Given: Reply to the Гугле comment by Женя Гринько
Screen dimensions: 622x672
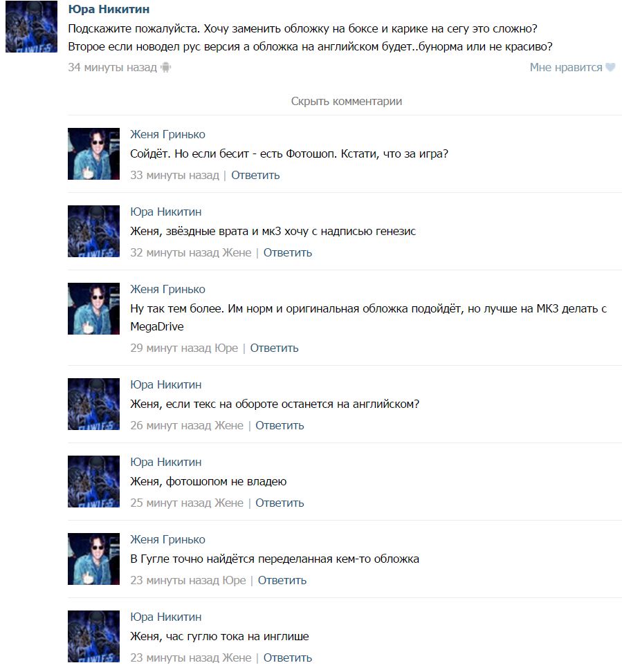Looking at the screenshot, I should [x=282, y=580].
